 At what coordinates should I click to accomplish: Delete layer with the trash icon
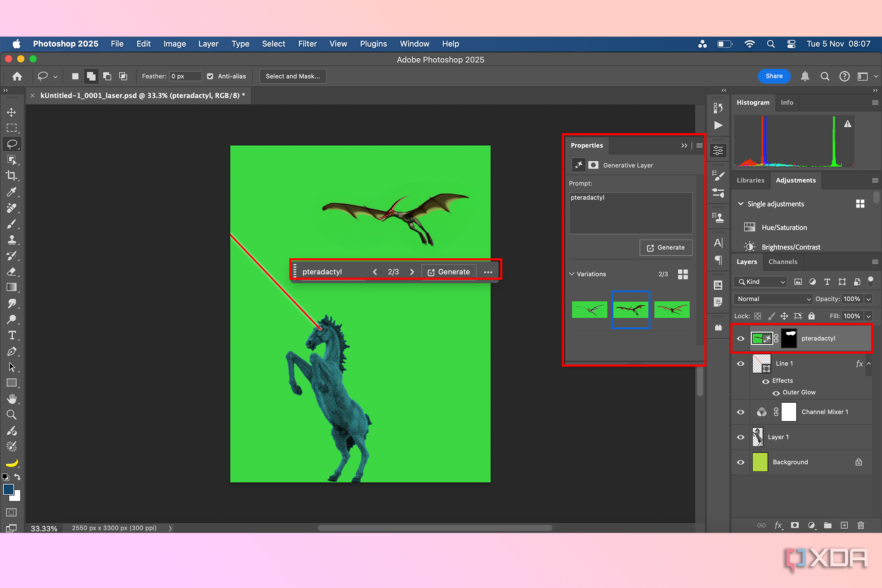coord(861,525)
